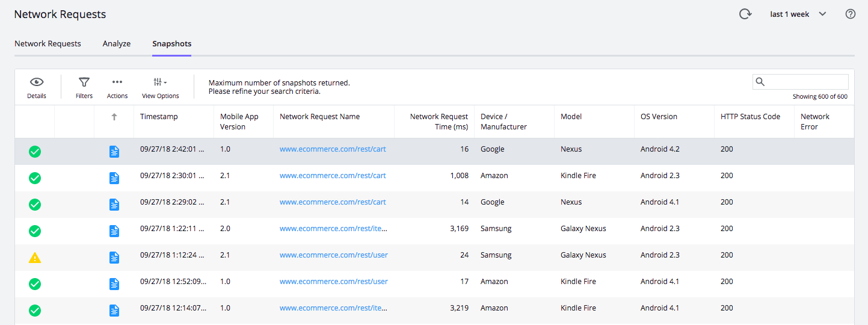Click the refresh icon
Viewport: 868px width, 325px height.
745,14
